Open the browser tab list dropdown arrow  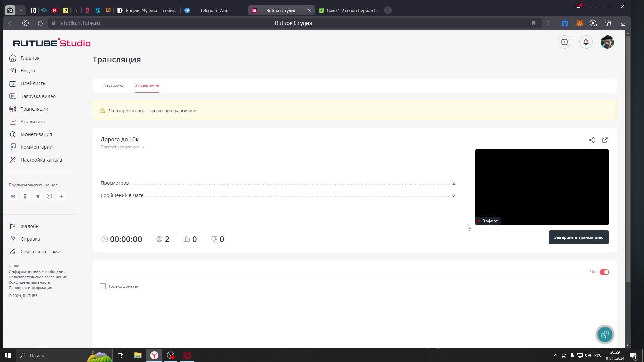[x=21, y=10]
